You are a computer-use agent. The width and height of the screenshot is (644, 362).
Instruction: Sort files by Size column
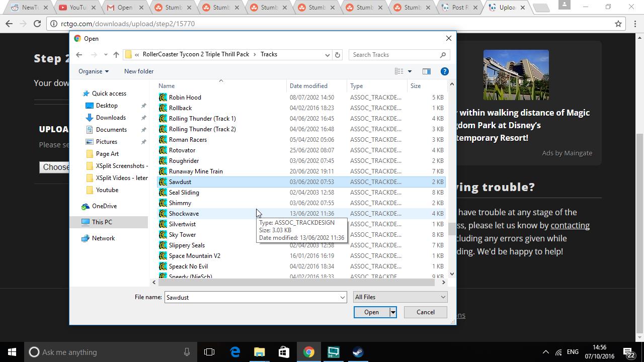(427, 86)
